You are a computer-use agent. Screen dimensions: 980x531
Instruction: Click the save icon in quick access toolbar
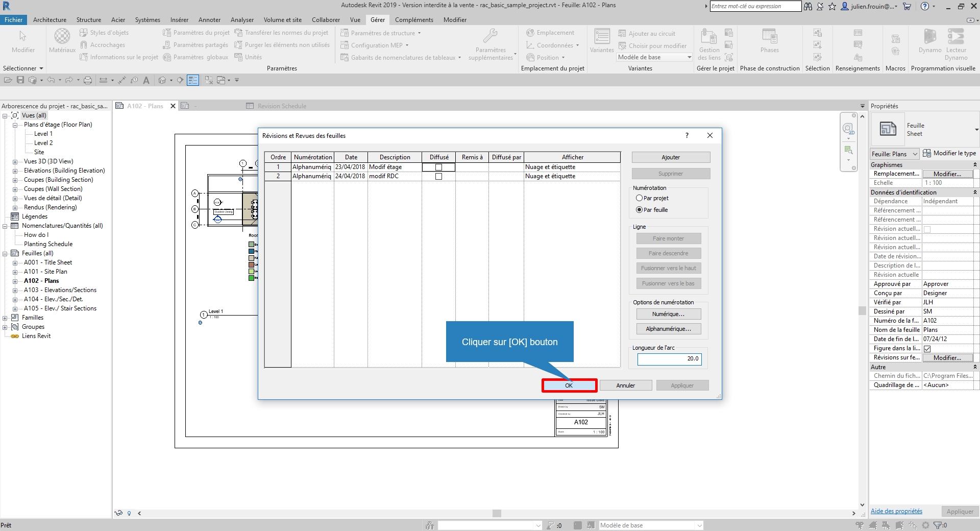tap(20, 80)
